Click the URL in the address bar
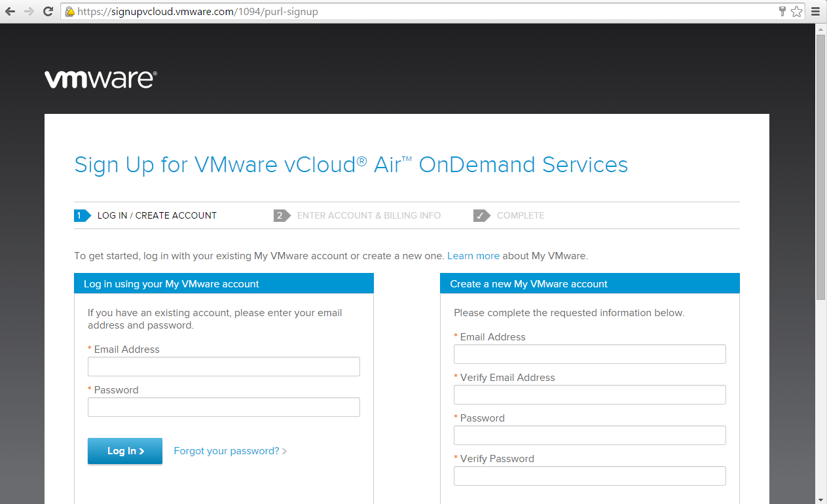The image size is (827, 504). pyautogui.click(x=198, y=11)
